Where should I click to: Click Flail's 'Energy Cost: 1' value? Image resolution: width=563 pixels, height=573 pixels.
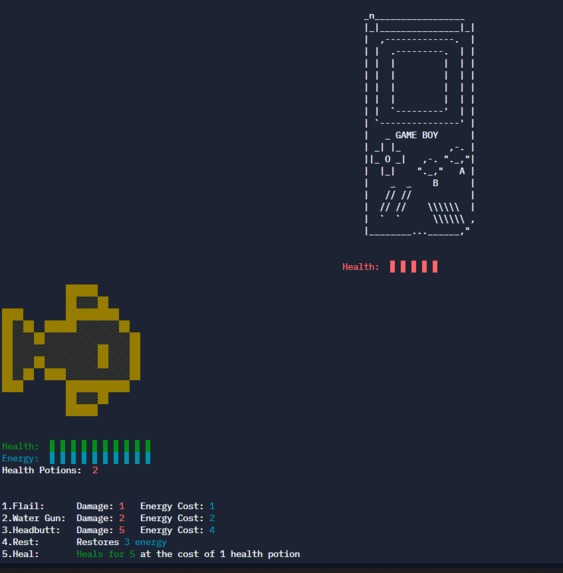click(178, 506)
